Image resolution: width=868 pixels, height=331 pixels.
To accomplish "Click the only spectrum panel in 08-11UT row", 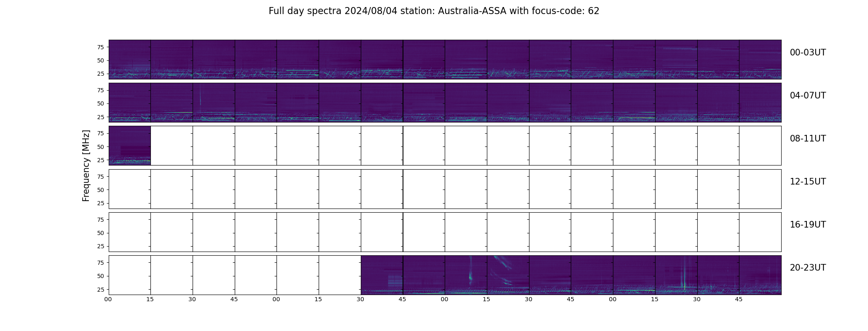I will [130, 146].
